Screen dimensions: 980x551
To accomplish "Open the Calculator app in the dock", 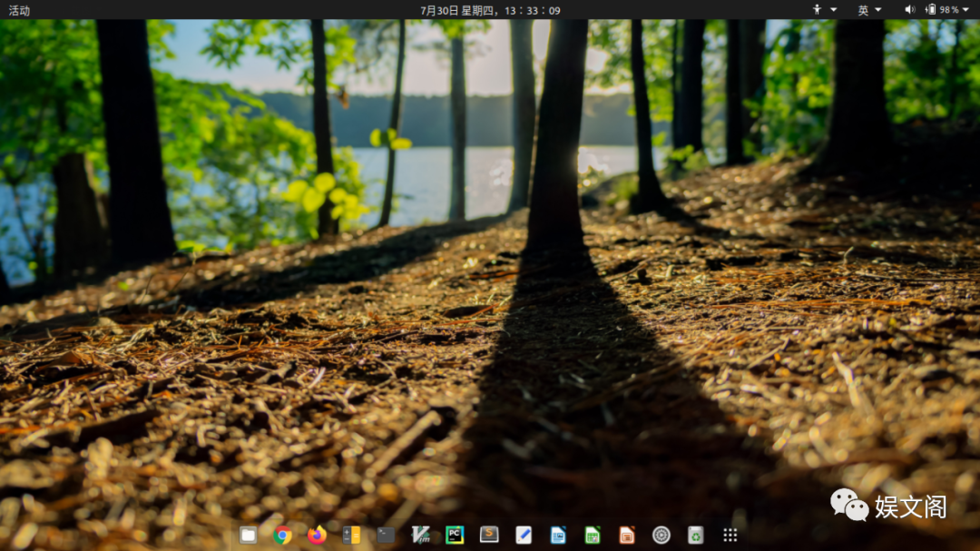I will point(351,535).
